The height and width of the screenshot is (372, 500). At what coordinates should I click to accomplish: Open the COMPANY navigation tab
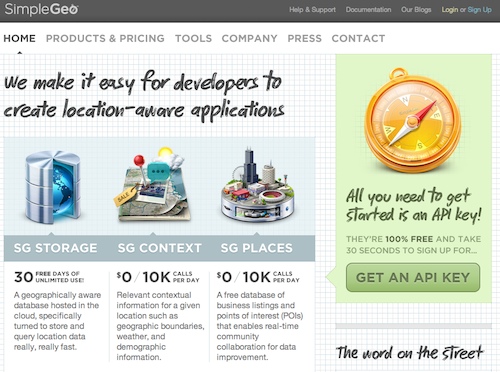tap(249, 38)
